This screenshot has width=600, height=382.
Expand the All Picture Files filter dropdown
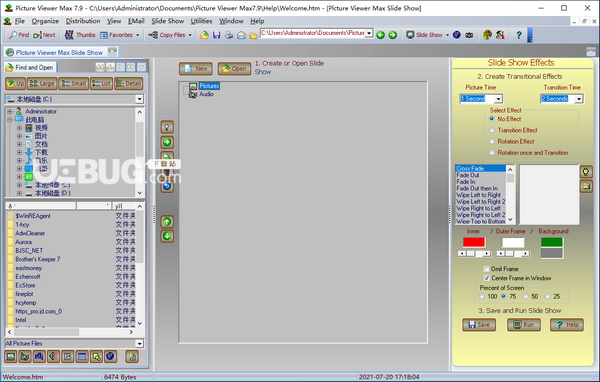(139, 344)
